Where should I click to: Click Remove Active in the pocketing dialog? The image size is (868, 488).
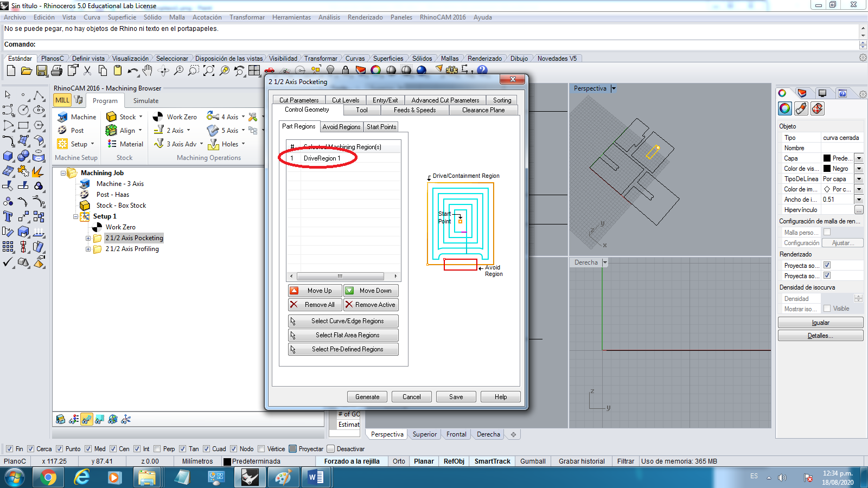tap(371, 305)
